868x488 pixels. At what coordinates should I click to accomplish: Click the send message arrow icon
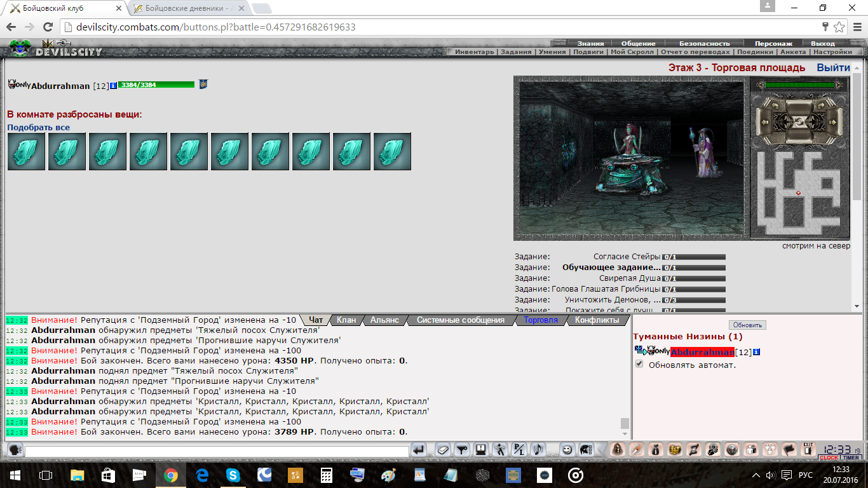(x=419, y=449)
